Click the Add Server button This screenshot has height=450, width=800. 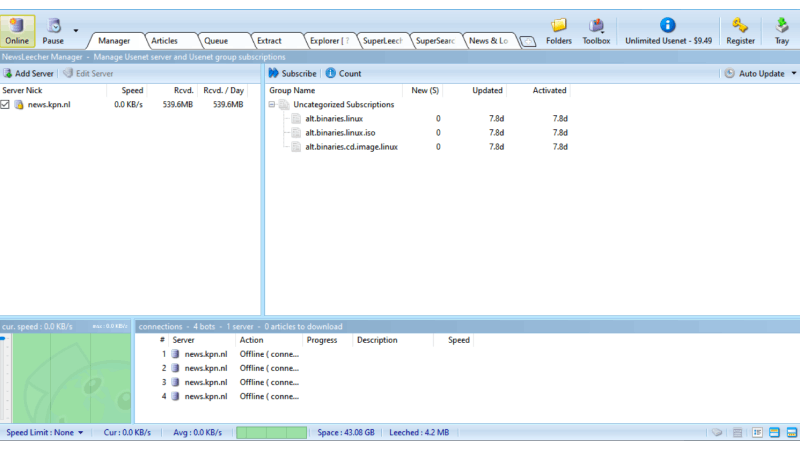click(29, 73)
